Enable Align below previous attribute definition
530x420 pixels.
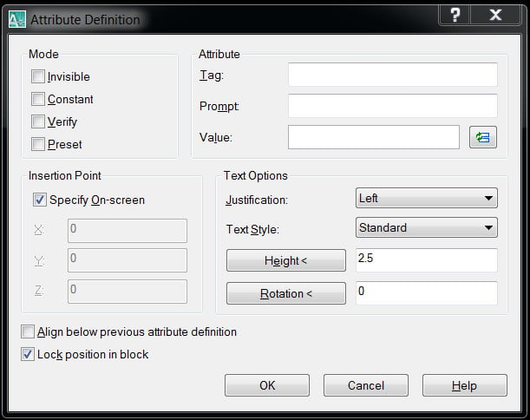pyautogui.click(x=28, y=331)
